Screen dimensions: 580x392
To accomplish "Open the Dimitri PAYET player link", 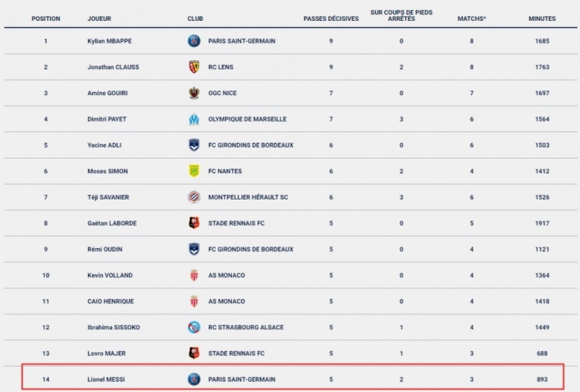I will [107, 119].
